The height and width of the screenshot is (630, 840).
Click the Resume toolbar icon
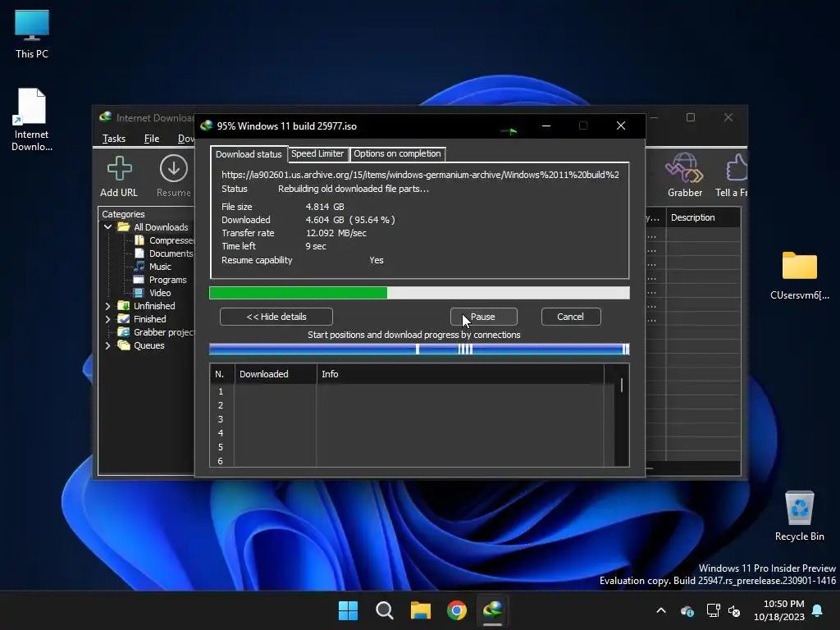click(x=174, y=176)
